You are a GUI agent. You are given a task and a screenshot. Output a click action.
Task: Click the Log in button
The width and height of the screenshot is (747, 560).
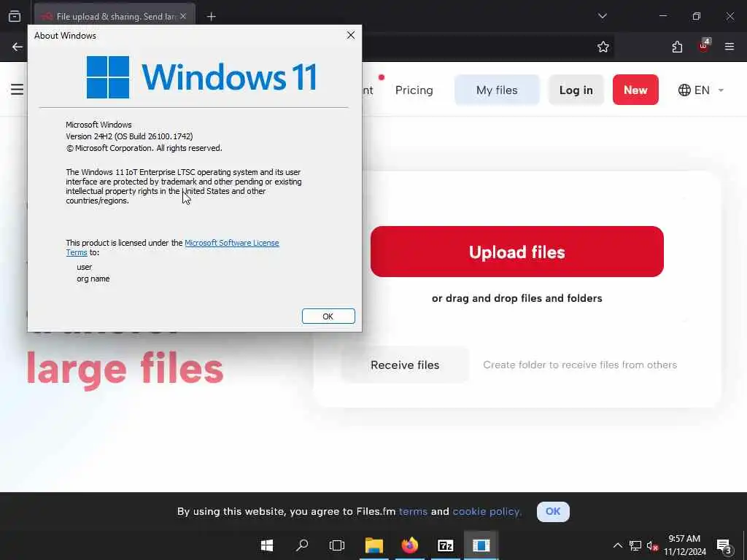[x=576, y=90]
